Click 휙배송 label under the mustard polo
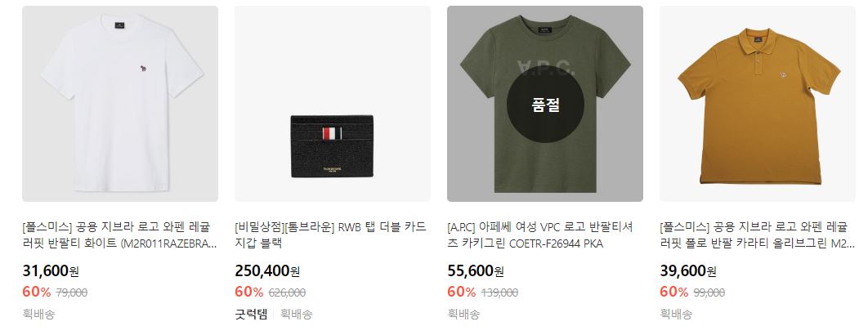868x335 pixels. point(676,315)
